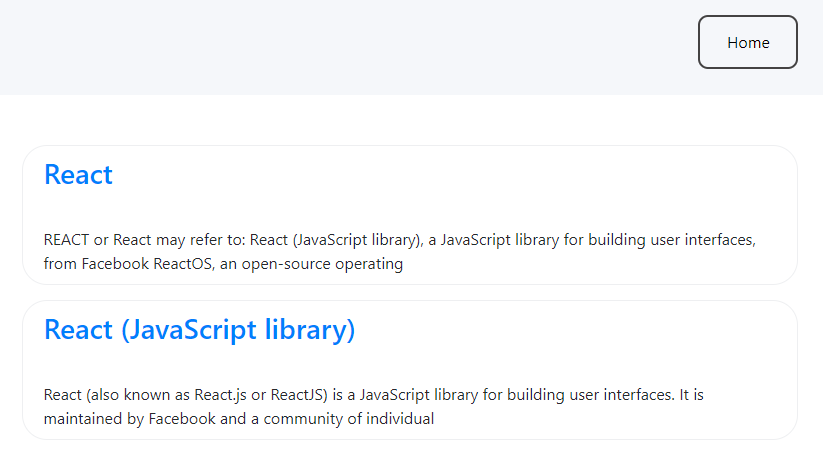This screenshot has height=452, width=823.
Task: Click the Home button
Action: (747, 42)
